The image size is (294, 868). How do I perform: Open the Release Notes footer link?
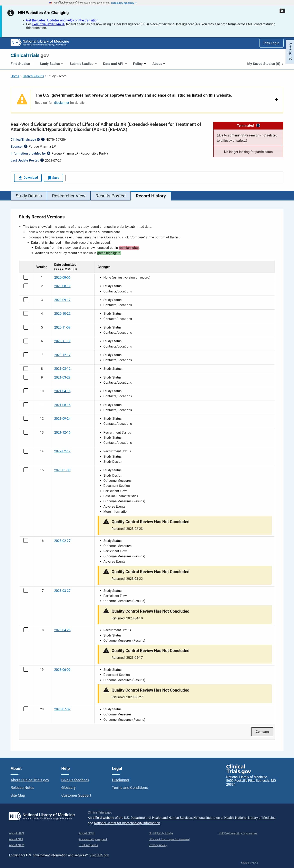[22, 787]
